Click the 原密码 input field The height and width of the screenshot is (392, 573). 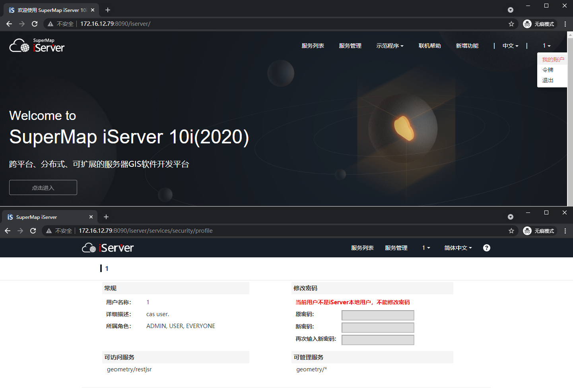point(378,315)
